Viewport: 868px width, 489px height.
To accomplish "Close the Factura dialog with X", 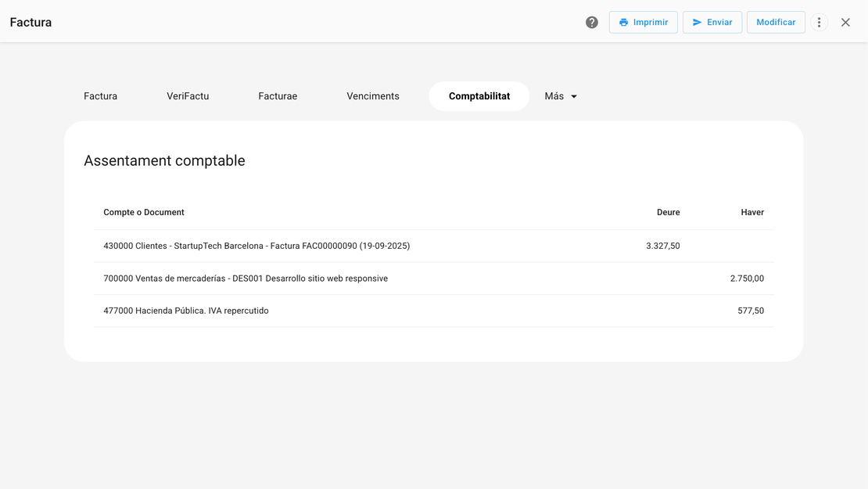I will pyautogui.click(x=845, y=23).
